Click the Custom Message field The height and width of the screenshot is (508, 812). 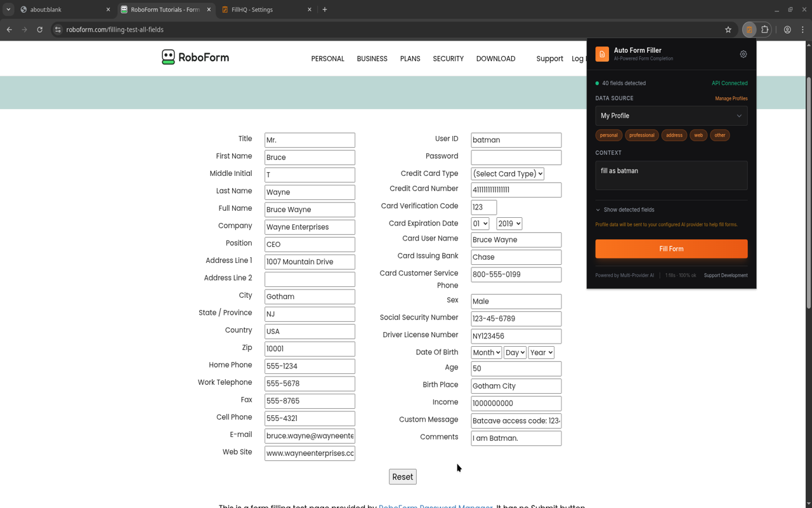516,420
